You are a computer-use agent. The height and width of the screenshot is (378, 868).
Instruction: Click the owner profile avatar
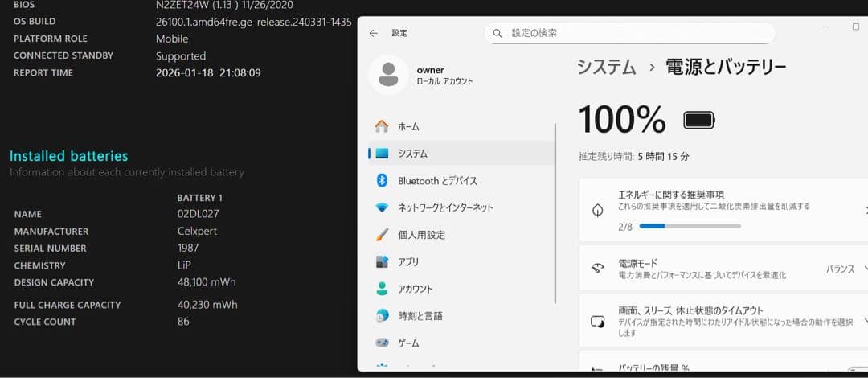tap(388, 75)
